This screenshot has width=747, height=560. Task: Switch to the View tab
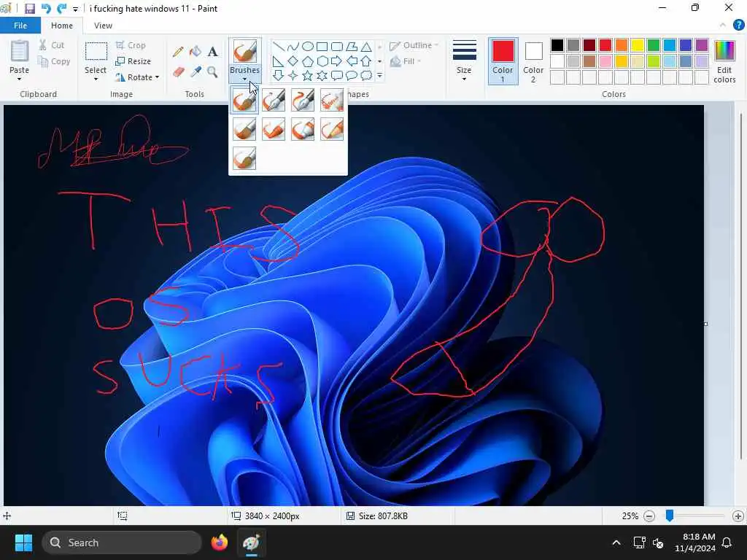click(x=103, y=26)
